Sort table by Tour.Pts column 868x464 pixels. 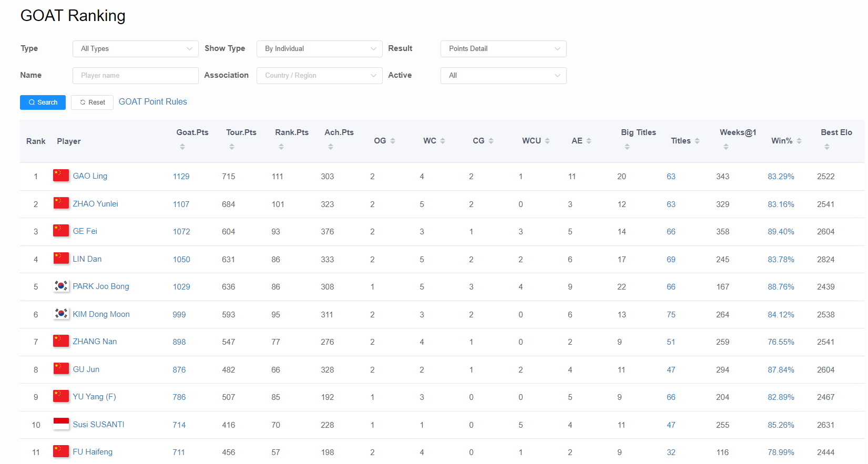pyautogui.click(x=232, y=147)
